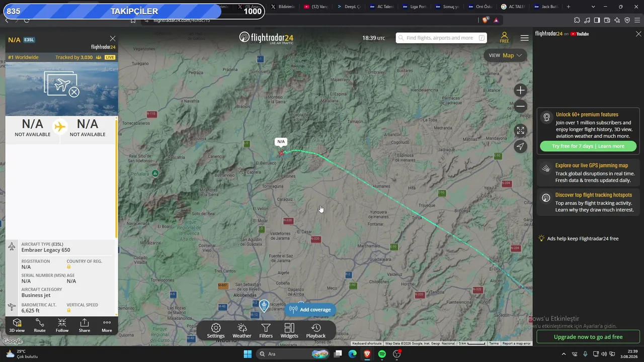The width and height of the screenshot is (644, 362).
Task: Follow the selected aircraft
Action: (x=62, y=325)
